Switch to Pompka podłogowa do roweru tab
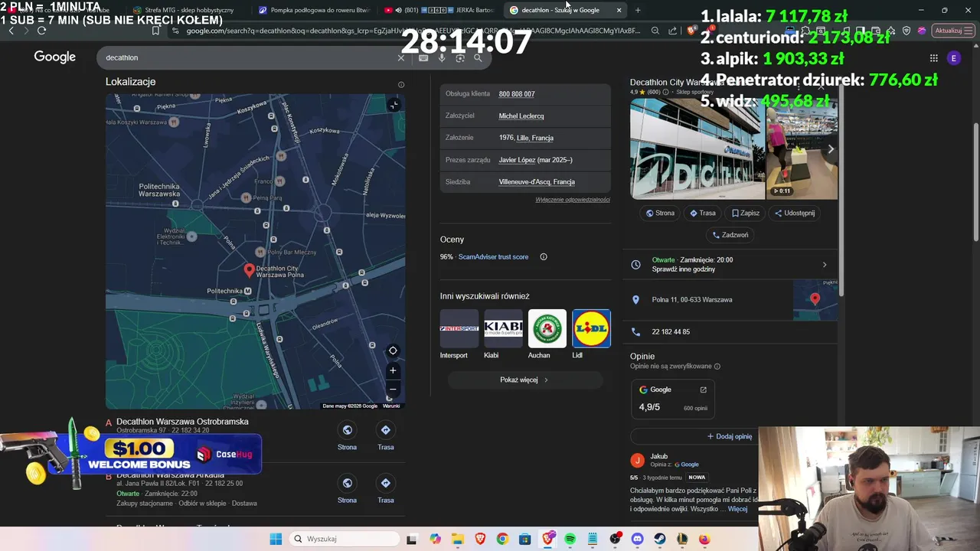 314,10
